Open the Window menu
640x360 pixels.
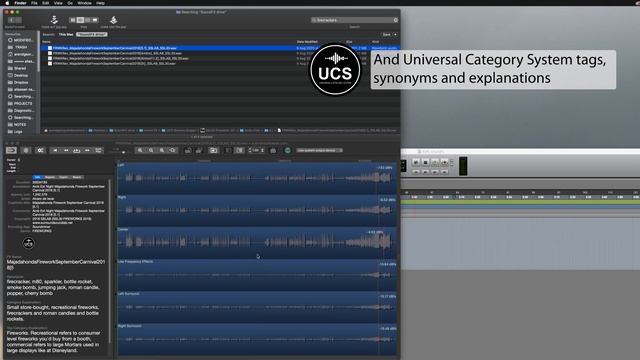coord(84,3)
